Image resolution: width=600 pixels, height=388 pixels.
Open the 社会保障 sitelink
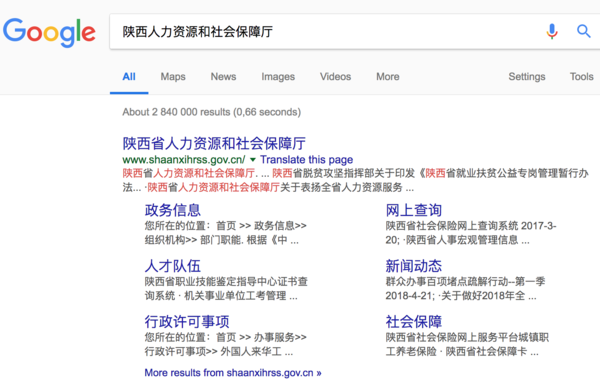[x=414, y=322]
